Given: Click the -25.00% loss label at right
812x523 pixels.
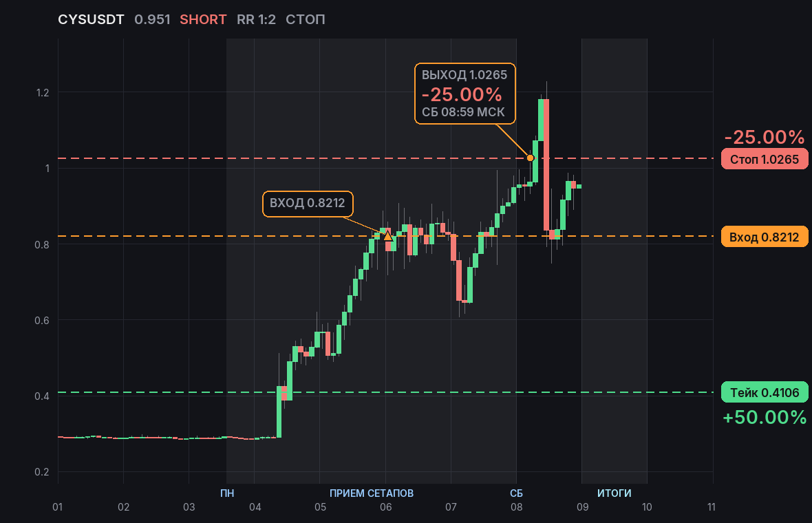Looking at the screenshot, I should tap(765, 137).
